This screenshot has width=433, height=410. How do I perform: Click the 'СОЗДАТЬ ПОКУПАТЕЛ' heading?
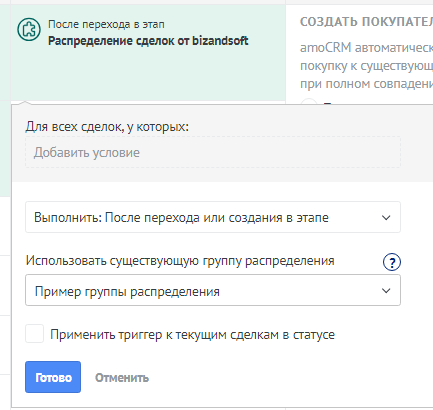(x=366, y=22)
